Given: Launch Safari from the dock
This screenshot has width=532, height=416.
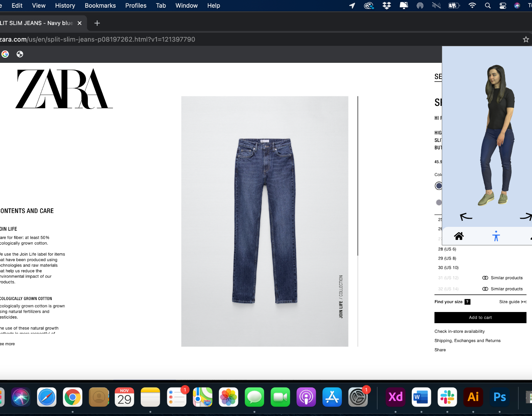Looking at the screenshot, I should point(47,397).
